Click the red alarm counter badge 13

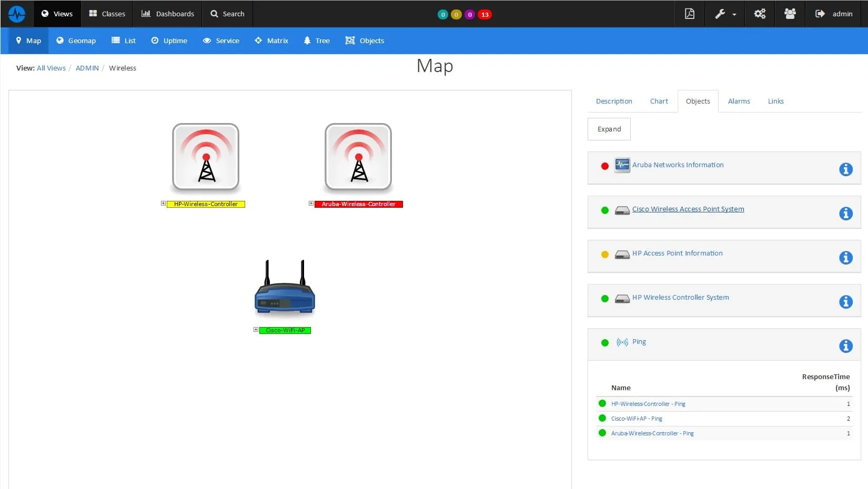(x=483, y=14)
